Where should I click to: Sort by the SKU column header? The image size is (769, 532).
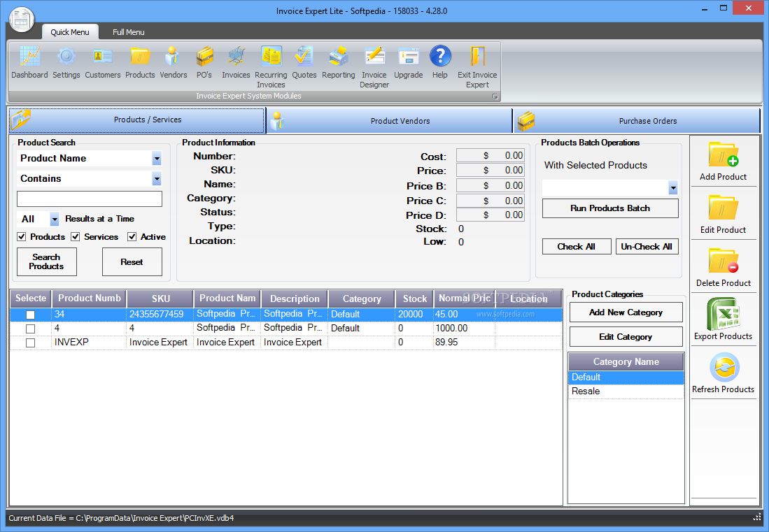(160, 299)
